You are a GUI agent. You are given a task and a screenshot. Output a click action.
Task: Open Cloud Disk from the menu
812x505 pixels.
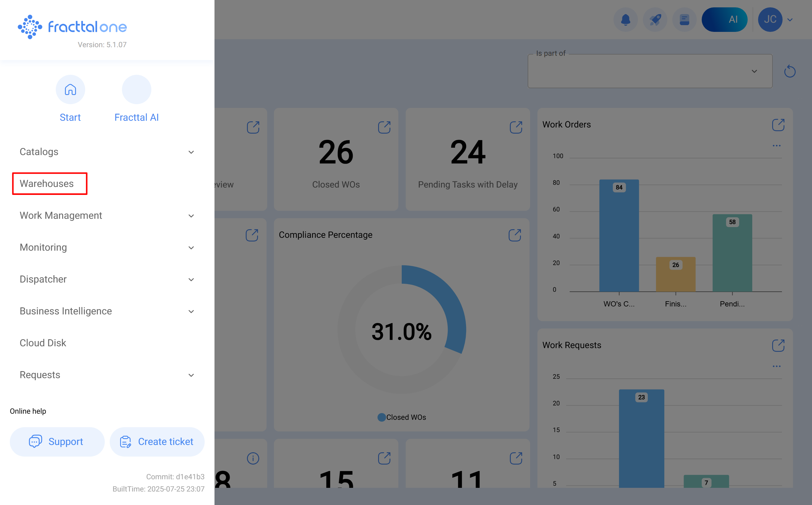pos(43,343)
